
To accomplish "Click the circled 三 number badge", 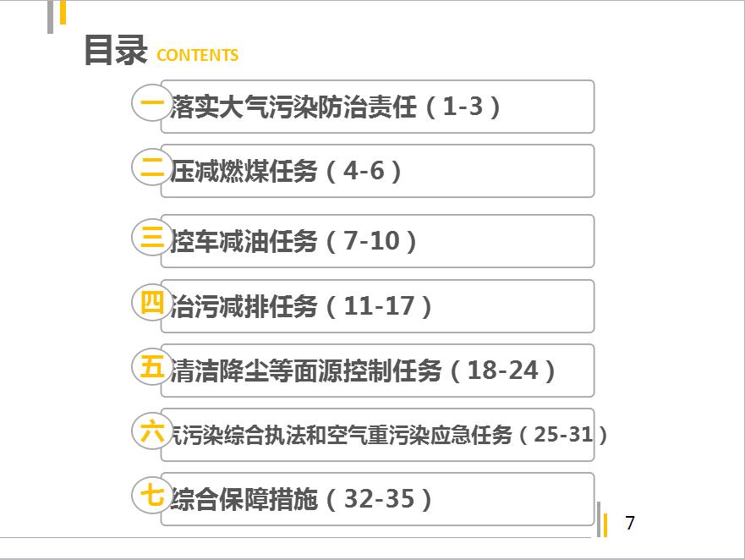I will coord(152,236).
